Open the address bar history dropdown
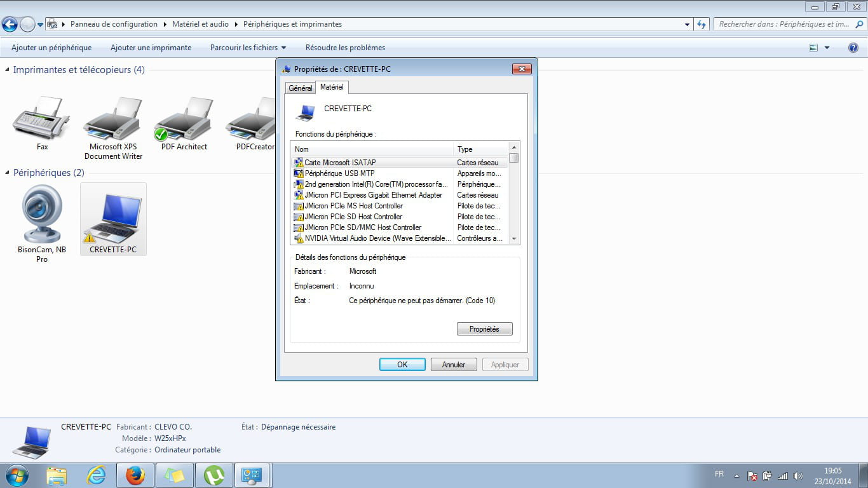The width and height of the screenshot is (868, 488). [x=688, y=25]
